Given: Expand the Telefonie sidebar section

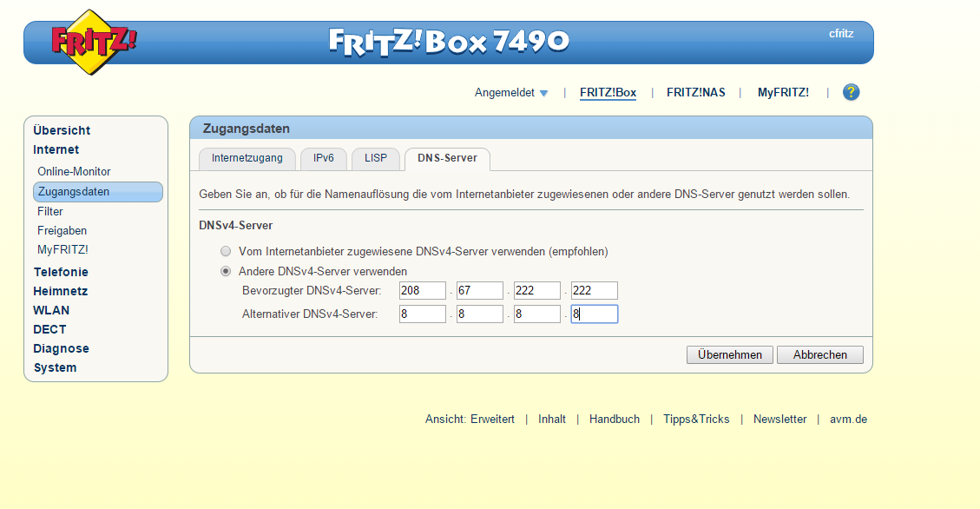Looking at the screenshot, I should [61, 272].
